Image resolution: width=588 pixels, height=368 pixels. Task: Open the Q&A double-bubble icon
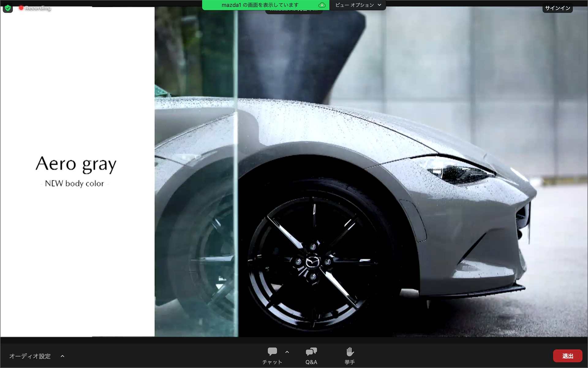311,351
